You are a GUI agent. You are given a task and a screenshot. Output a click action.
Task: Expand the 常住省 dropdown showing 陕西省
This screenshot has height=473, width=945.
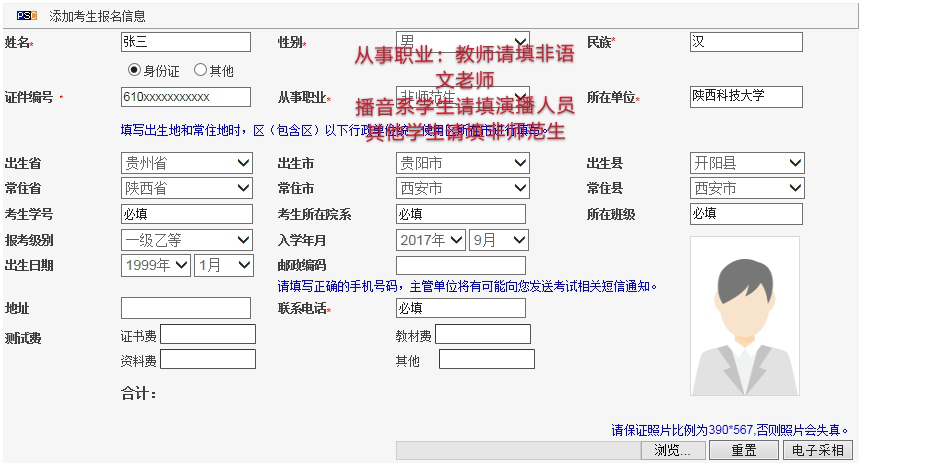pos(187,188)
